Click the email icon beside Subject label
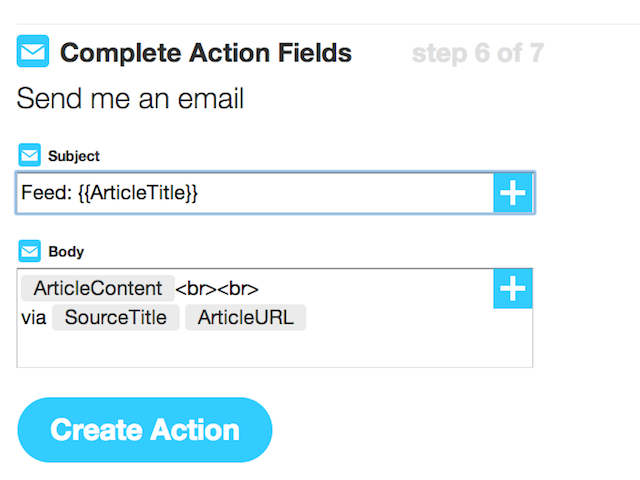This screenshot has width=640, height=480. tap(29, 155)
